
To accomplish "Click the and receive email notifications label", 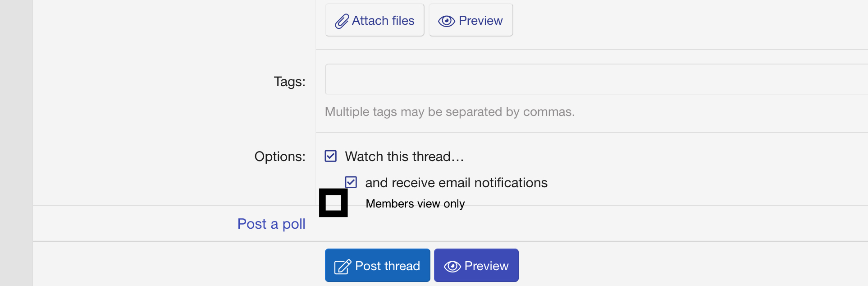I will (x=456, y=183).
